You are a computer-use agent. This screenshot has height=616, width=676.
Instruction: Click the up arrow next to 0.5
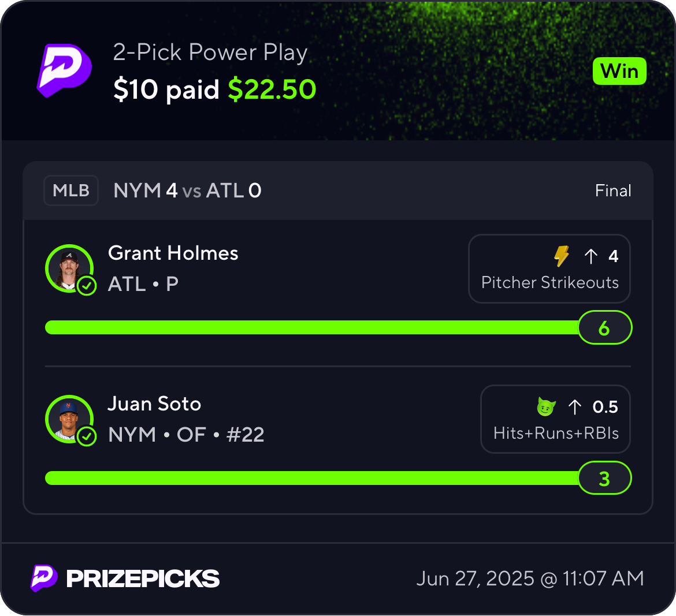[x=574, y=407]
